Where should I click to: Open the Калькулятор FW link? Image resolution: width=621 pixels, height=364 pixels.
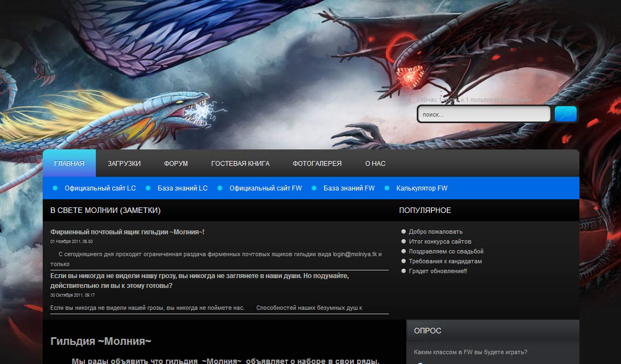tap(422, 188)
